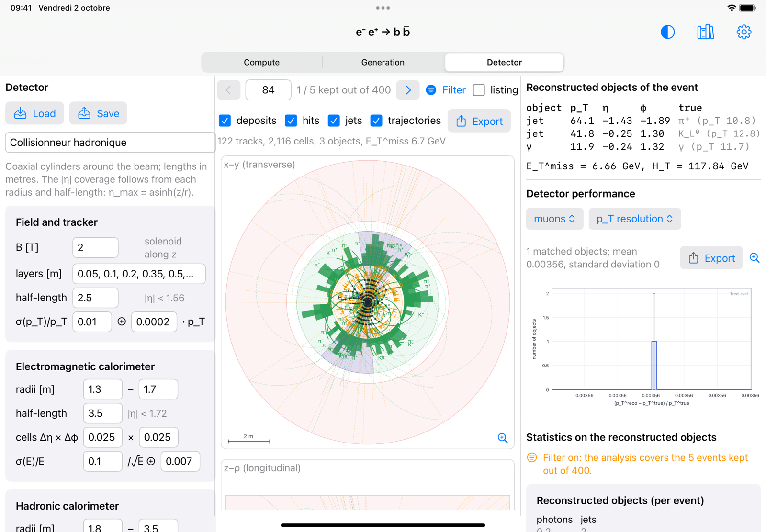Edit the tracker layers [m] field
The image size is (766, 532).
point(139,274)
